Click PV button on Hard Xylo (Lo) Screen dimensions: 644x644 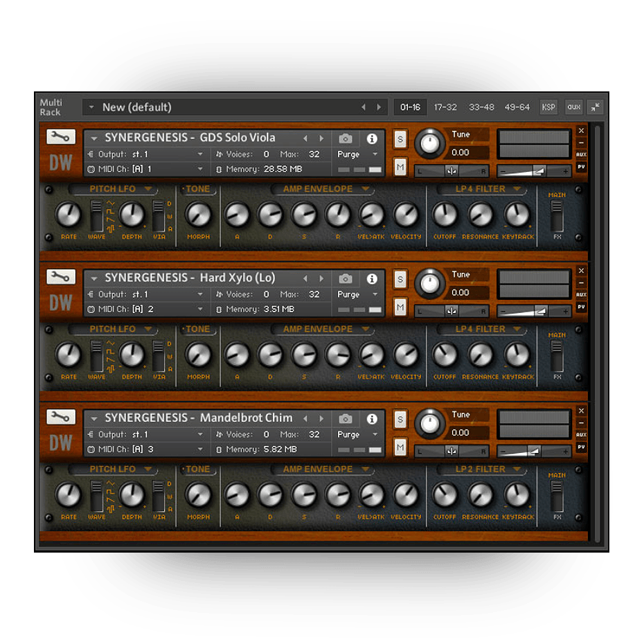(x=581, y=307)
